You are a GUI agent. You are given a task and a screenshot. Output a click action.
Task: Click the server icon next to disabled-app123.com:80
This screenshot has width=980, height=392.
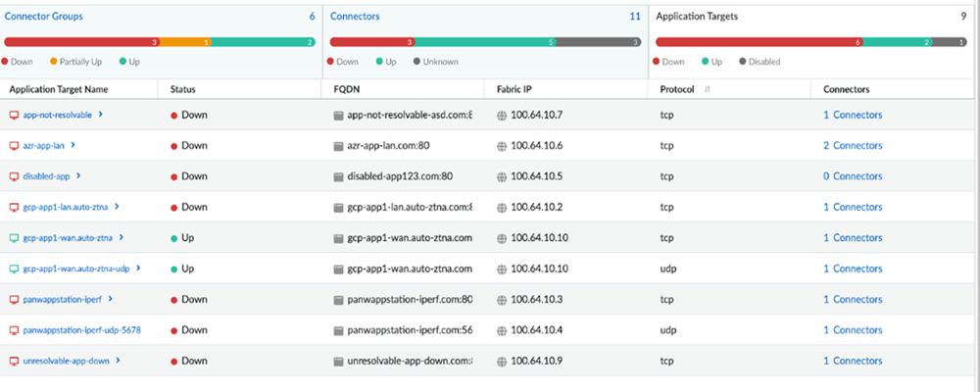339,176
